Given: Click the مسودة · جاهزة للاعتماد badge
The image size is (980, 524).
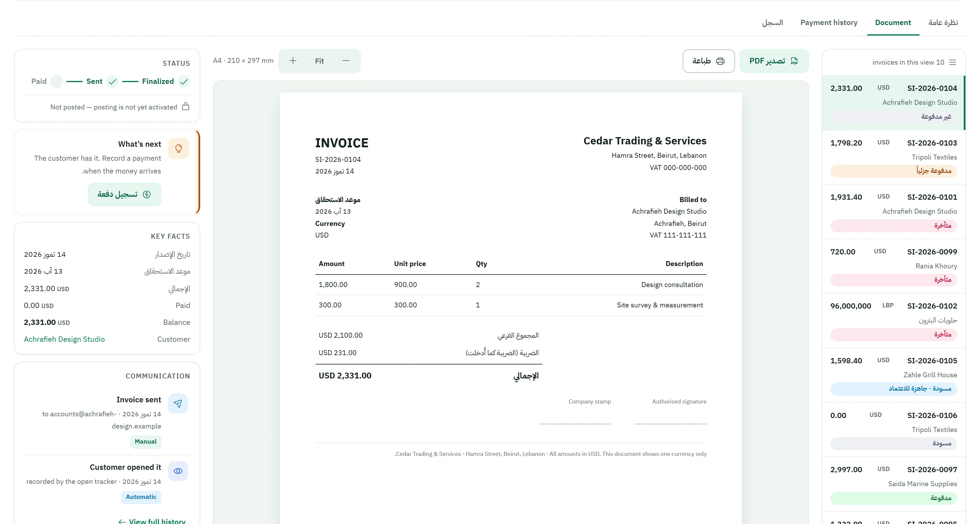Looking at the screenshot, I should [893, 389].
